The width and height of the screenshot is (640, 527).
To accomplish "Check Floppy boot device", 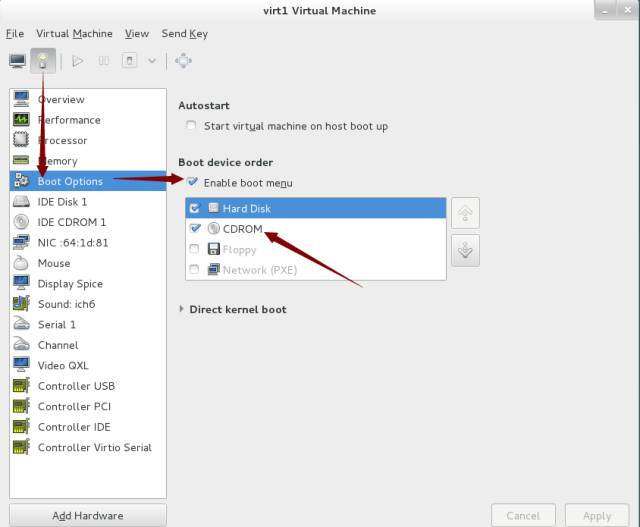I will [194, 249].
